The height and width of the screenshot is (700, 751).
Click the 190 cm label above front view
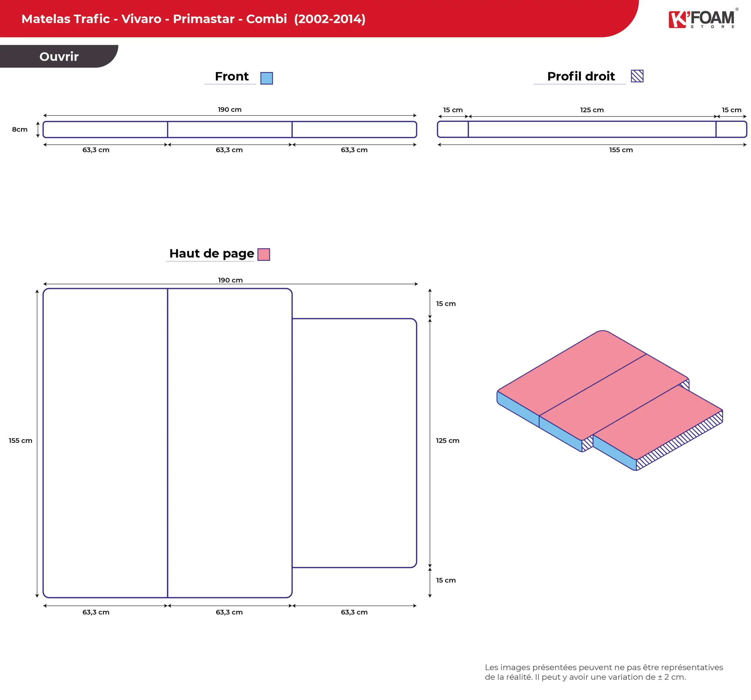229,109
